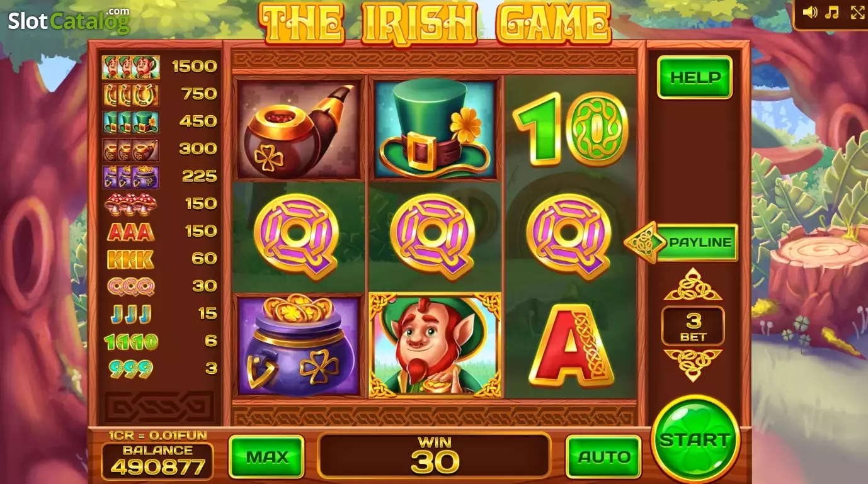Toggle music with the note icon
The width and height of the screenshot is (868, 484).
pos(833,13)
